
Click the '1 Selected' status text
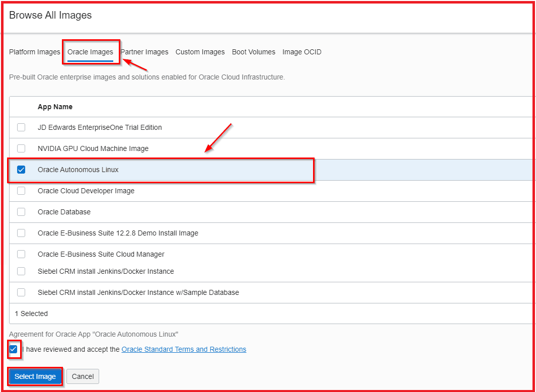31,313
